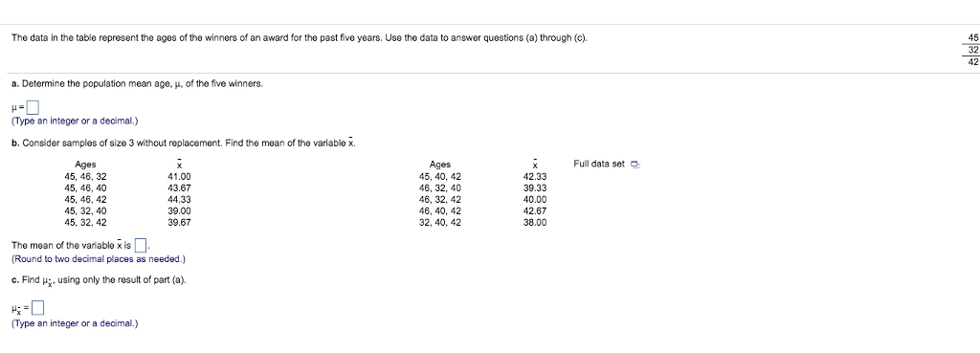The height and width of the screenshot is (353, 980).
Task: Click the 'Round to two decimal places' hint
Action: click(x=99, y=258)
